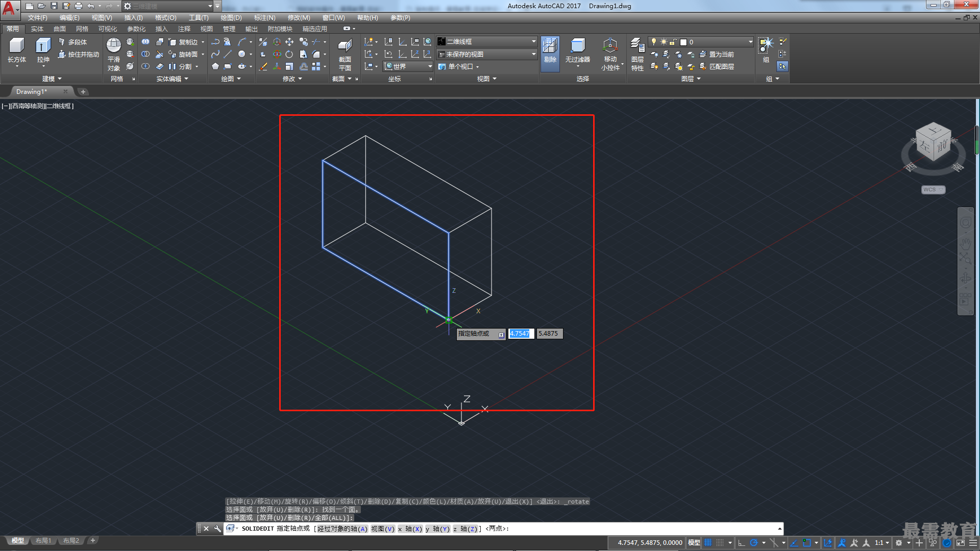Screen dimensions: 980x551
Task: Switch to the 实体 ribbon tab
Action: click(37, 29)
